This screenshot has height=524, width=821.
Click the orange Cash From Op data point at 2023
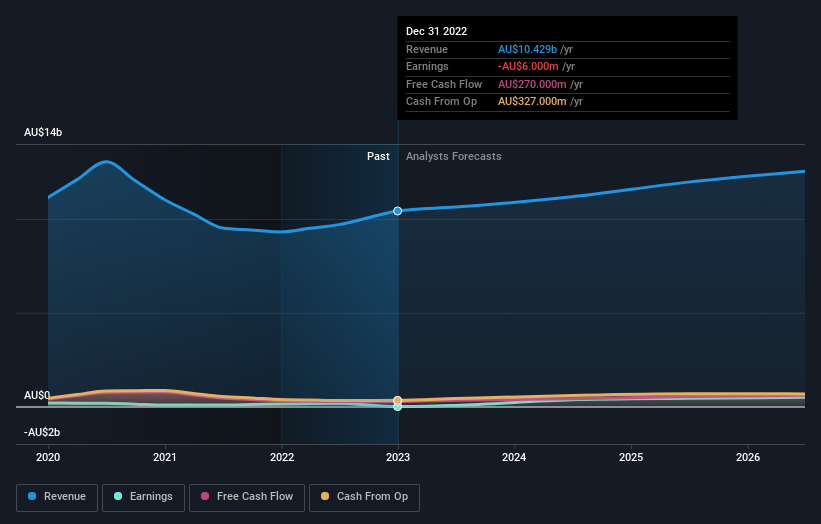click(x=397, y=400)
